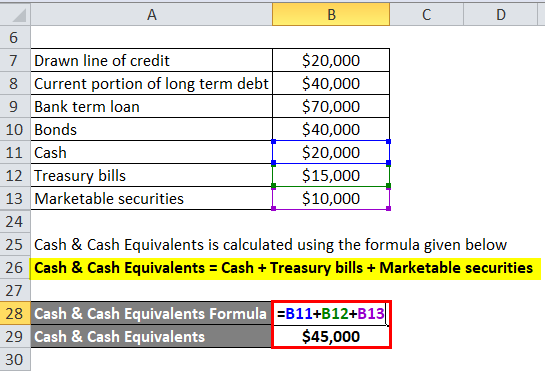This screenshot has width=545, height=371.
Task: Click the 'Bonds' cell
Action: coord(152,129)
